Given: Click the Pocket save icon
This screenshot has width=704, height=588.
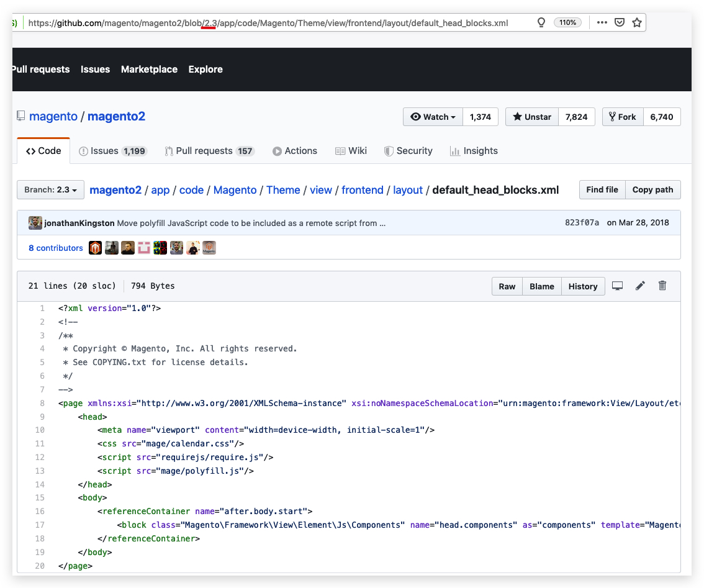Looking at the screenshot, I should 620,22.
